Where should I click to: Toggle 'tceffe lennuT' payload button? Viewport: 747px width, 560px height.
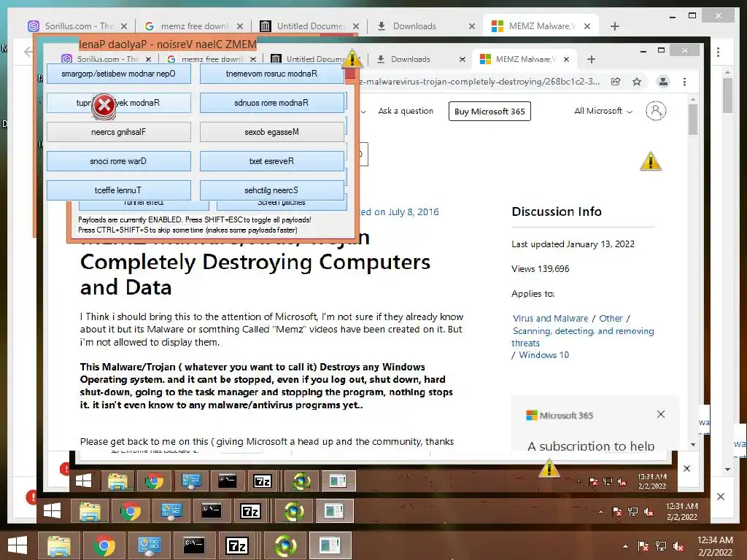119,190
